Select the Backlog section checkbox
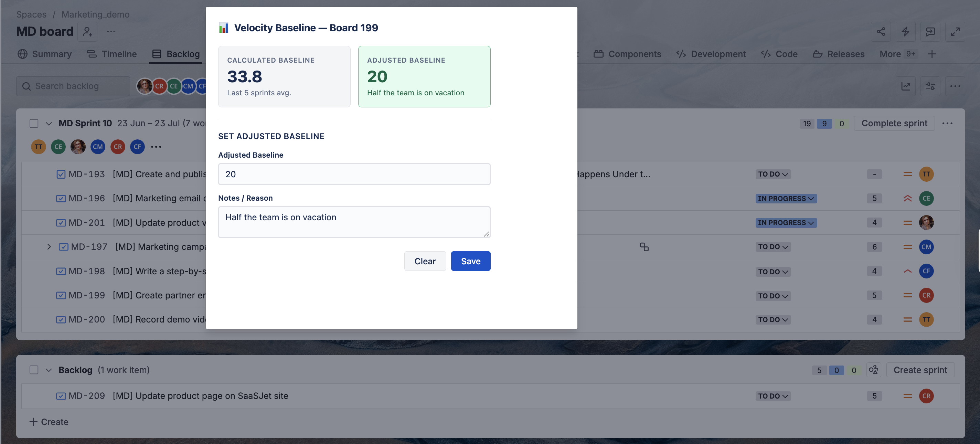The width and height of the screenshot is (980, 444). 34,370
